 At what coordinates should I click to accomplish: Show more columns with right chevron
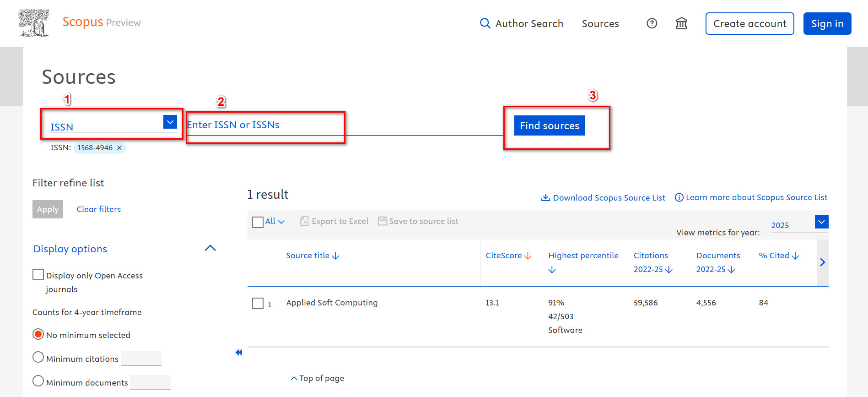(x=823, y=262)
